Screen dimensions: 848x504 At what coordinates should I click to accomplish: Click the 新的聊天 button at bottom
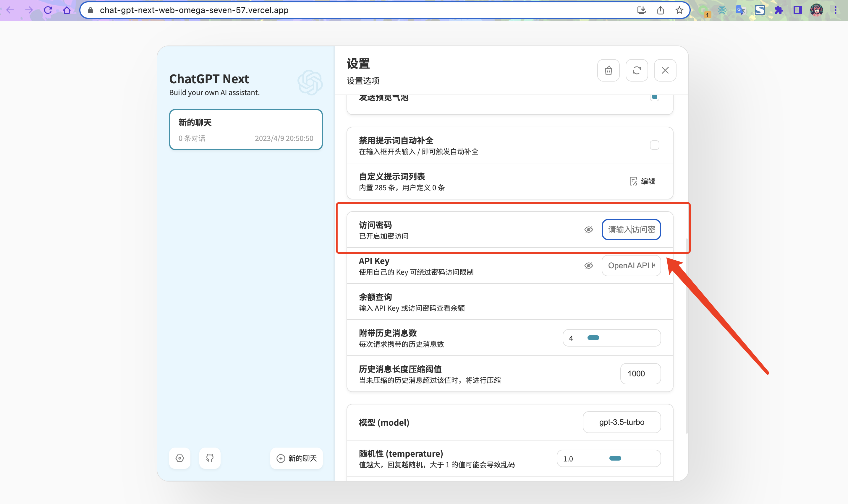tap(296, 458)
